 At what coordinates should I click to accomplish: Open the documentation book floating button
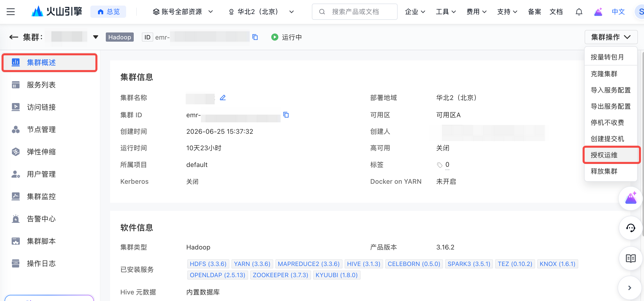(631, 258)
